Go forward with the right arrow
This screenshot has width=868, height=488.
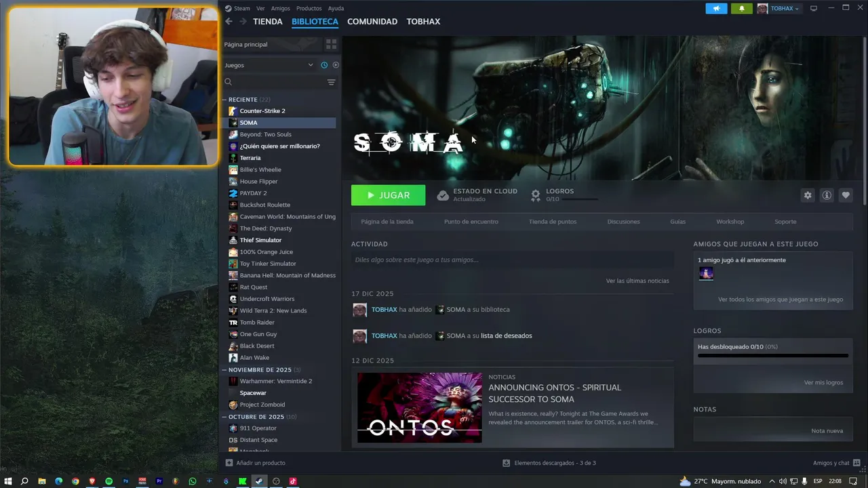243,22
